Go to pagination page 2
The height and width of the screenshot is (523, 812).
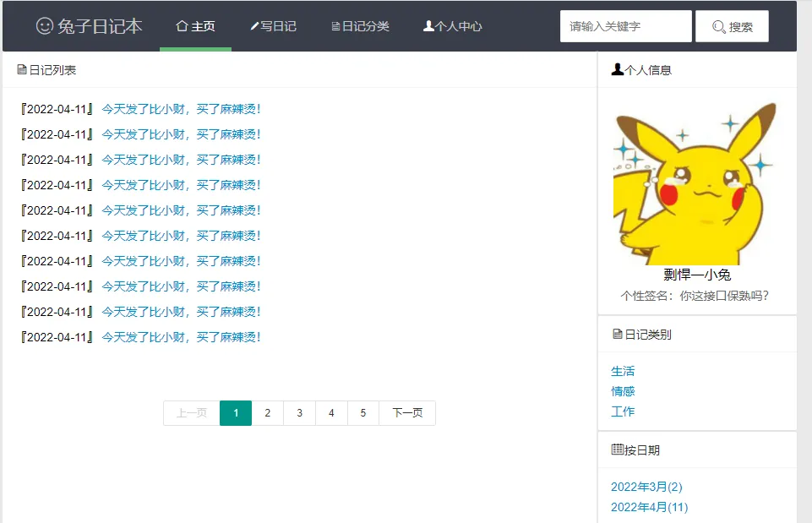267,412
